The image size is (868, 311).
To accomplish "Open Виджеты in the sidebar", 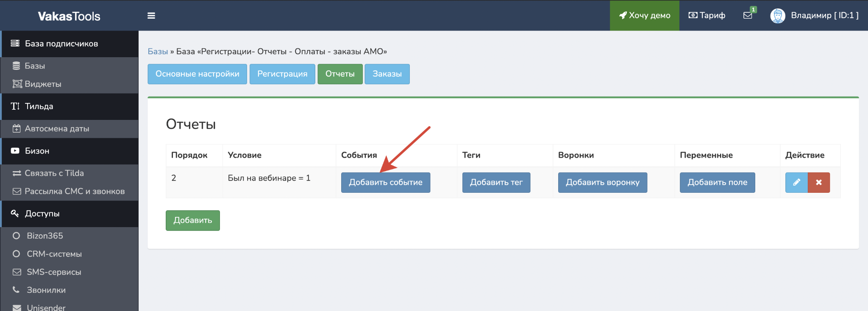I will [43, 84].
